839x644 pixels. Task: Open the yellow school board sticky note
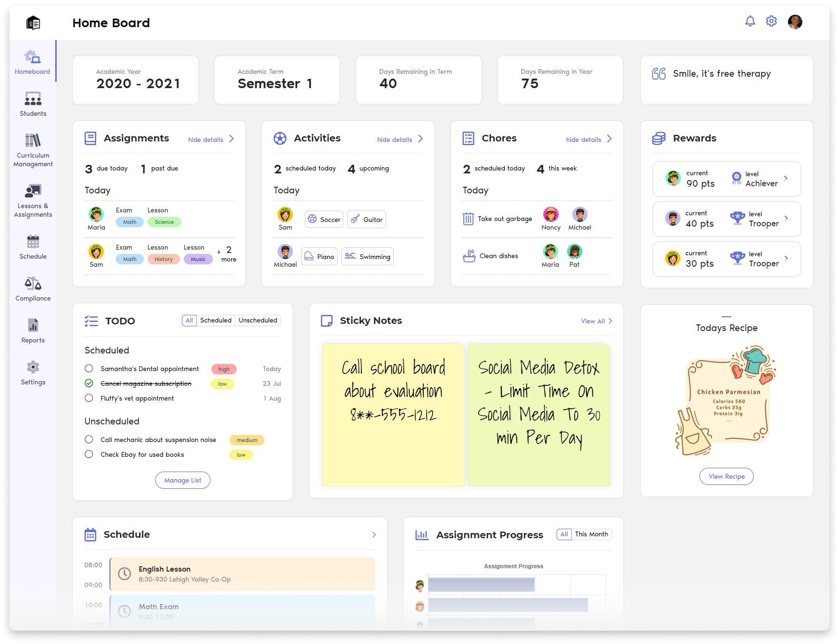[x=393, y=414]
